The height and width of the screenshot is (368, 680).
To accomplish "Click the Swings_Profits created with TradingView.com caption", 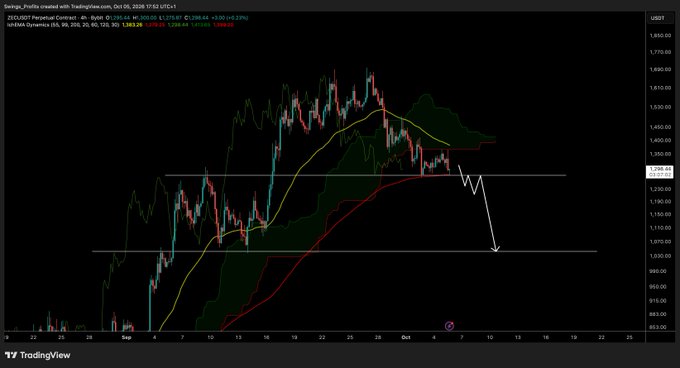I will [x=90, y=7].
